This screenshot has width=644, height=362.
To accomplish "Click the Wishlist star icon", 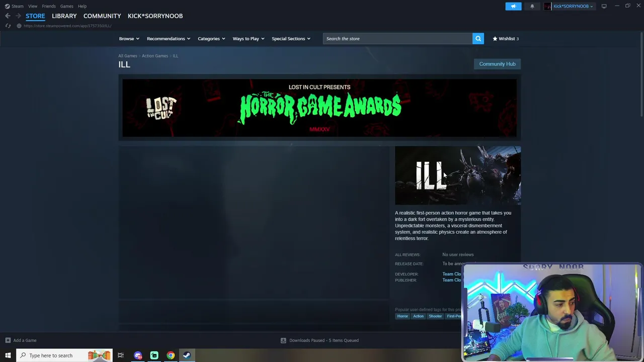I will [495, 39].
